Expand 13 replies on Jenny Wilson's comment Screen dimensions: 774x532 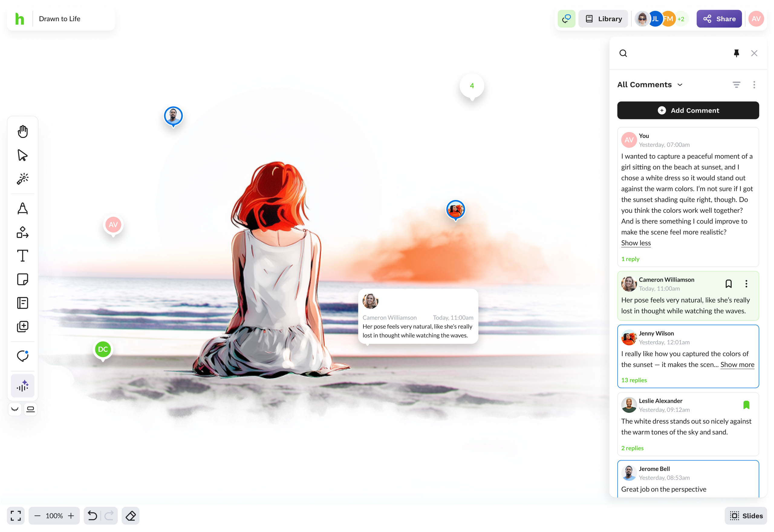click(x=634, y=380)
